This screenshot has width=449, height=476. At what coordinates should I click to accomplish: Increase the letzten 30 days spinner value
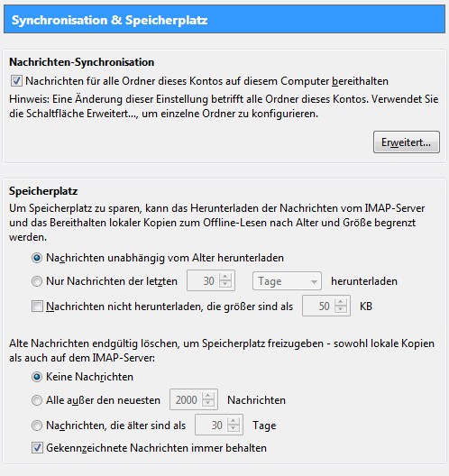225,277
